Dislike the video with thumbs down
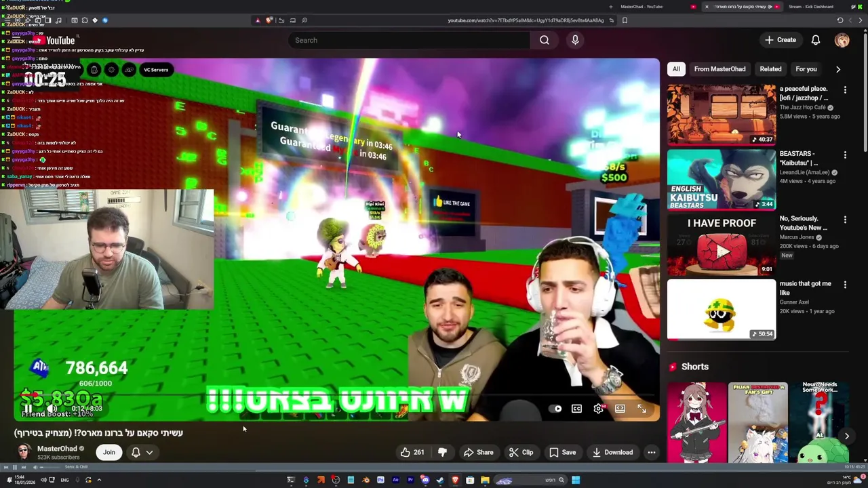This screenshot has width=868, height=488. [x=442, y=452]
